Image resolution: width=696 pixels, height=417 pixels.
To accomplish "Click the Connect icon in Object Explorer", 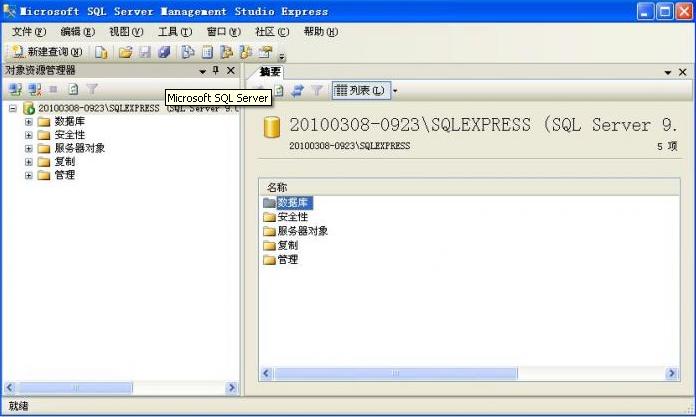I will click(16, 89).
